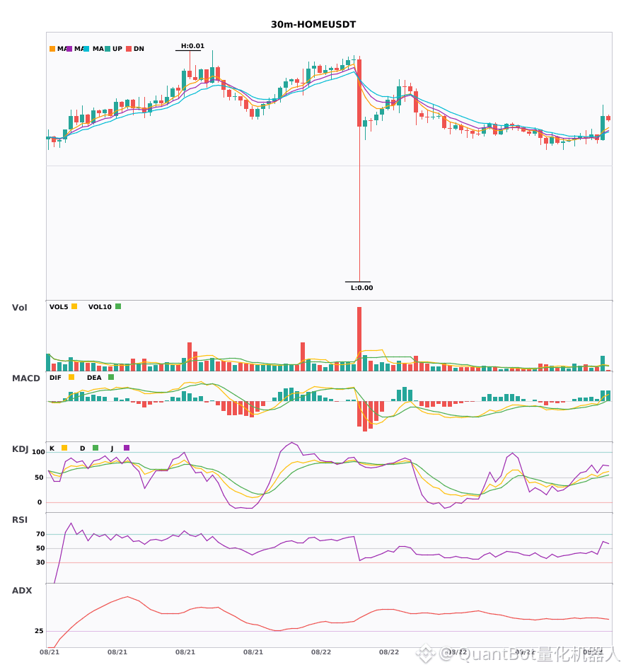Click the 30m-HOMEUSDT chart title

pos(313,25)
